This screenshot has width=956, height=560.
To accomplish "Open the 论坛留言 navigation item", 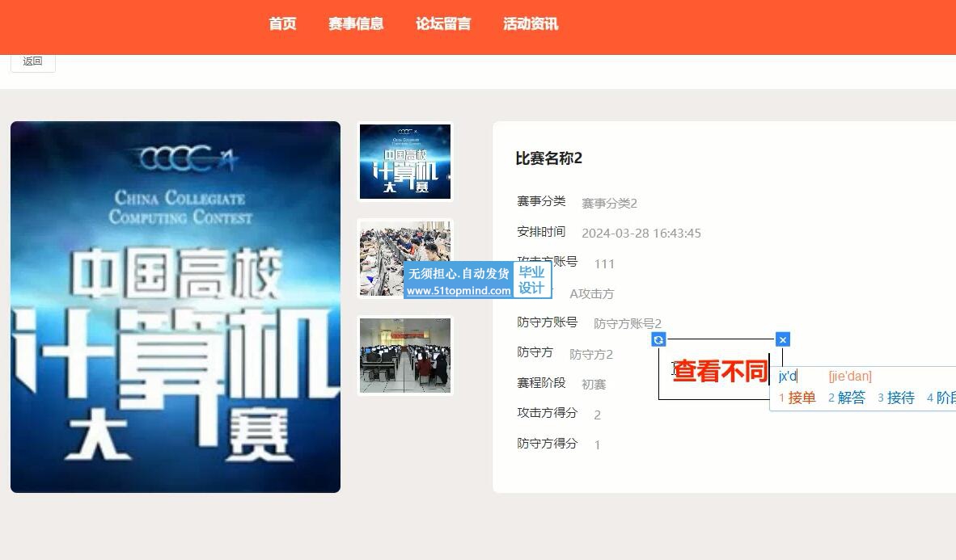I will [443, 24].
